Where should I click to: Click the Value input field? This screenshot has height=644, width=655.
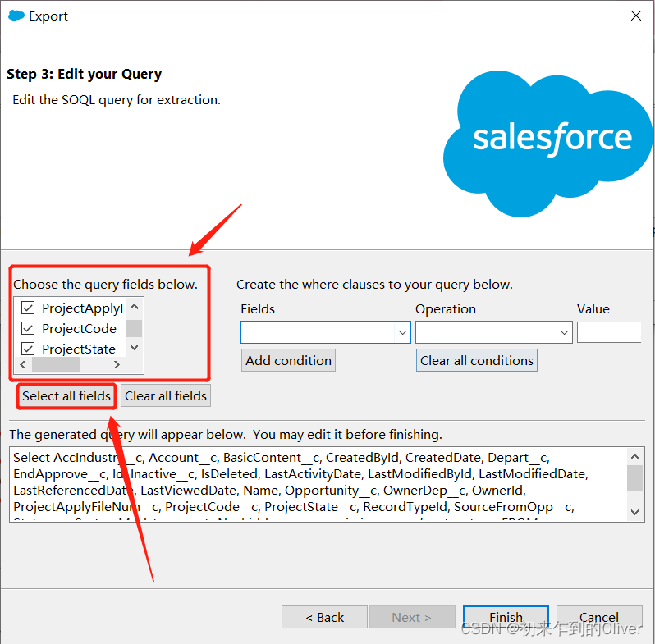[x=609, y=332]
